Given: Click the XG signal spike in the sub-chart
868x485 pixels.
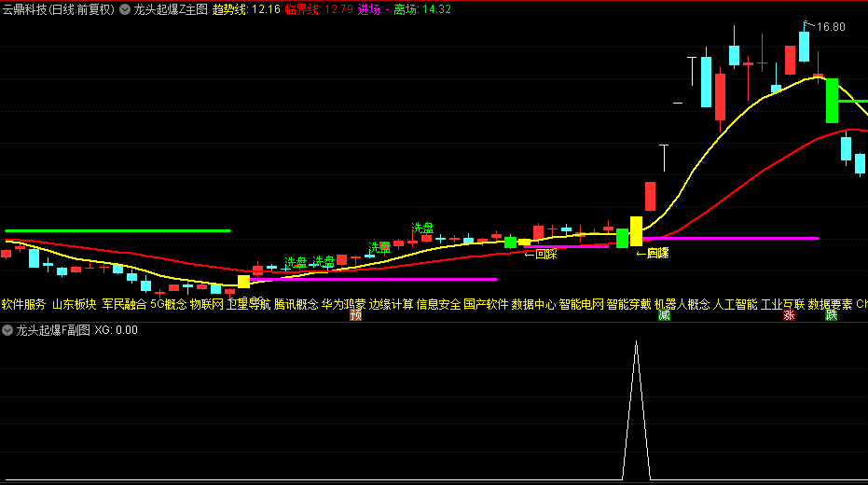Looking at the screenshot, I should pyautogui.click(x=636, y=409).
